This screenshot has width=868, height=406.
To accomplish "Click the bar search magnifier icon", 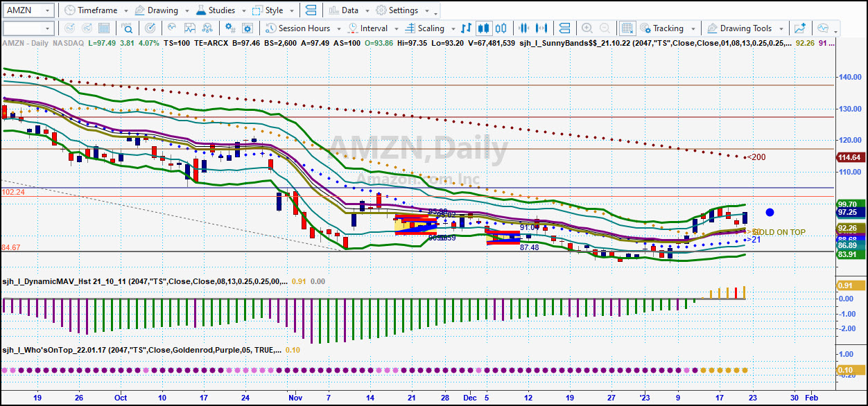I will 128,28.
